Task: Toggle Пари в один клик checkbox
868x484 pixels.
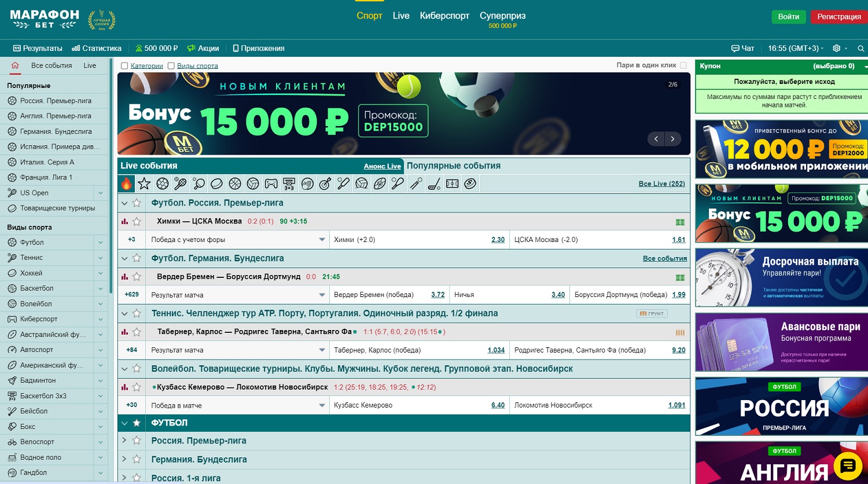Action: coord(683,65)
